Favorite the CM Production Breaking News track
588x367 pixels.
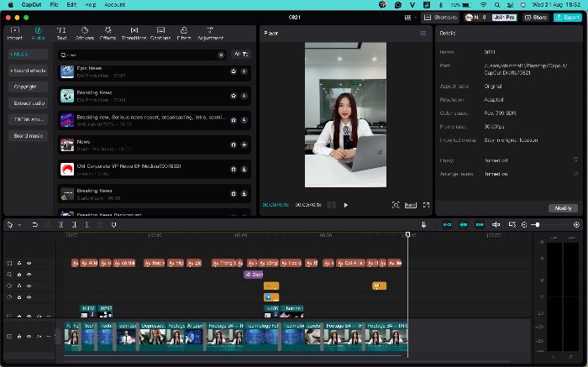[x=234, y=96]
